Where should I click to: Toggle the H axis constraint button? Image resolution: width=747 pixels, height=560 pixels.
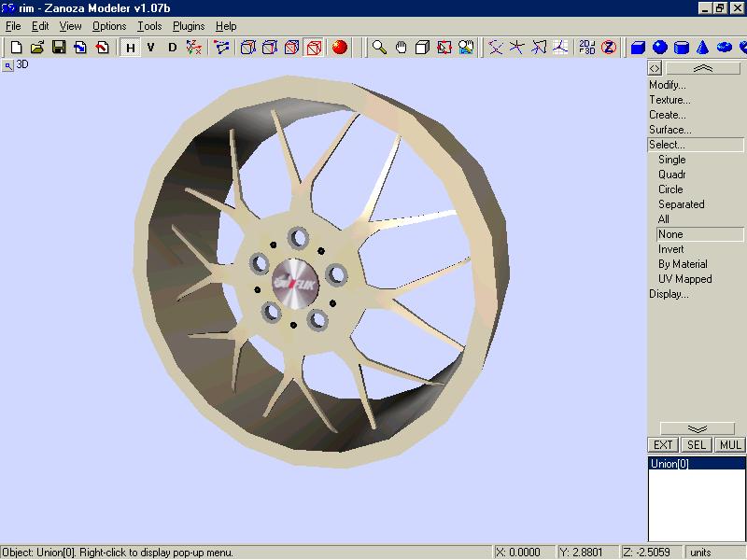point(131,47)
